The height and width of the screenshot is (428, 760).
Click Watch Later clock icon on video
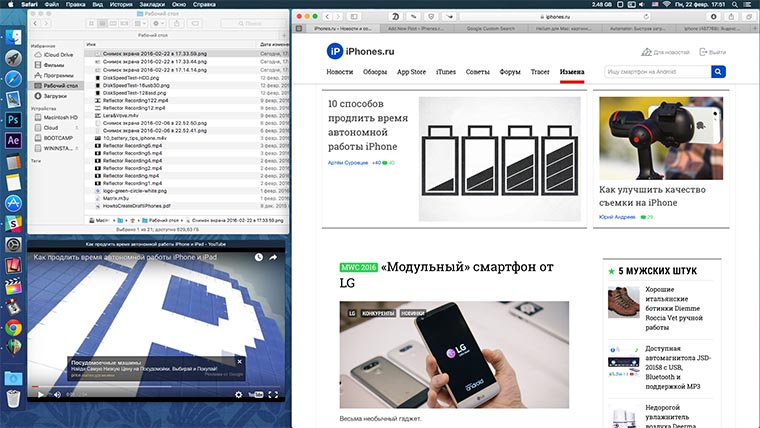coord(259,257)
